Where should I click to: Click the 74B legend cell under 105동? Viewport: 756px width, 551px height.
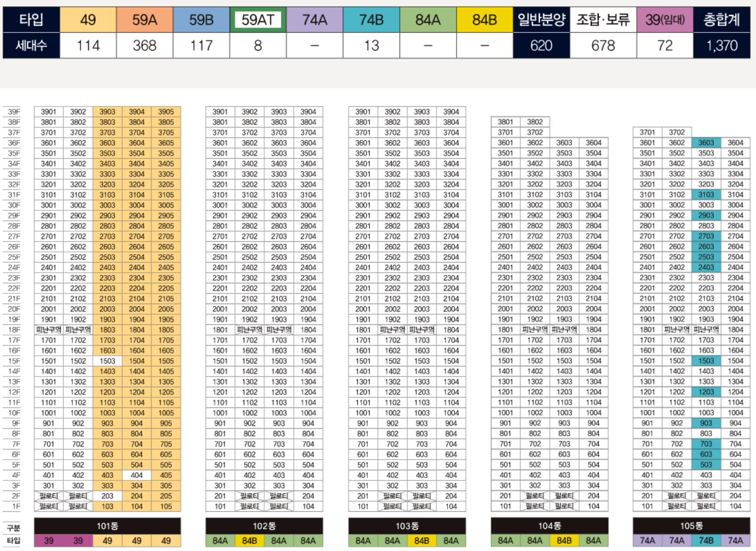click(x=706, y=540)
